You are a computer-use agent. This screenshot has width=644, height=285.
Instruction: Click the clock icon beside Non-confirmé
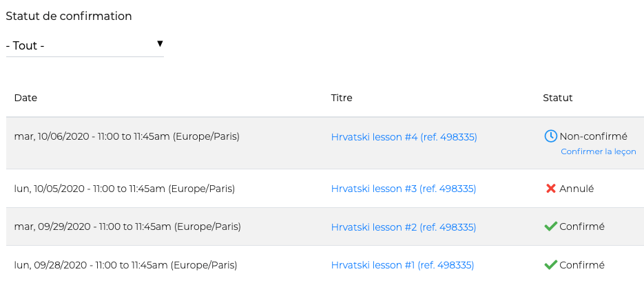pos(550,136)
